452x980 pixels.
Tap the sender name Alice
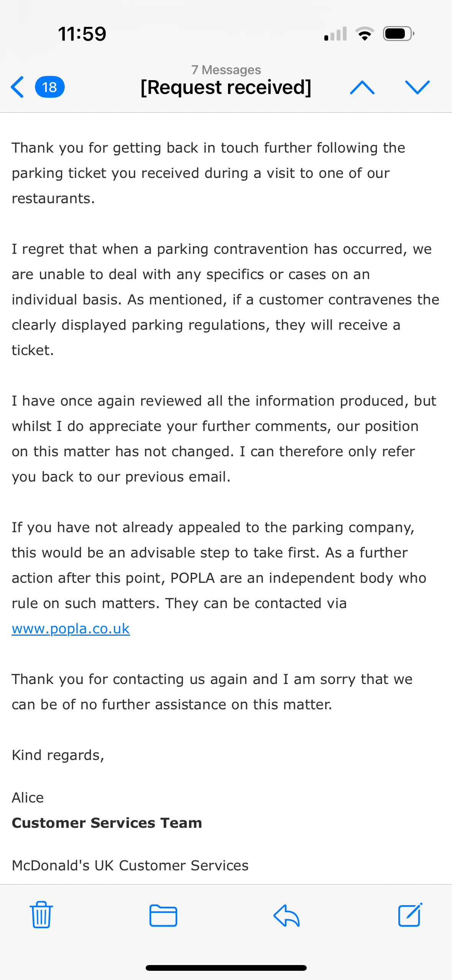[28, 797]
